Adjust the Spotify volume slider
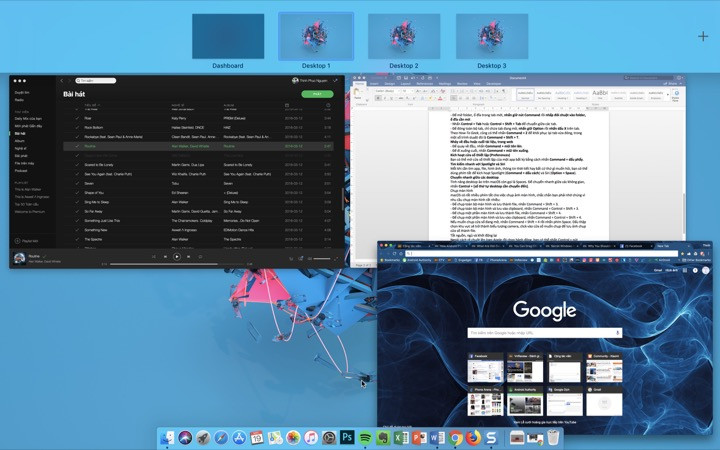Viewport: 720px width, 450px height. click(322, 258)
